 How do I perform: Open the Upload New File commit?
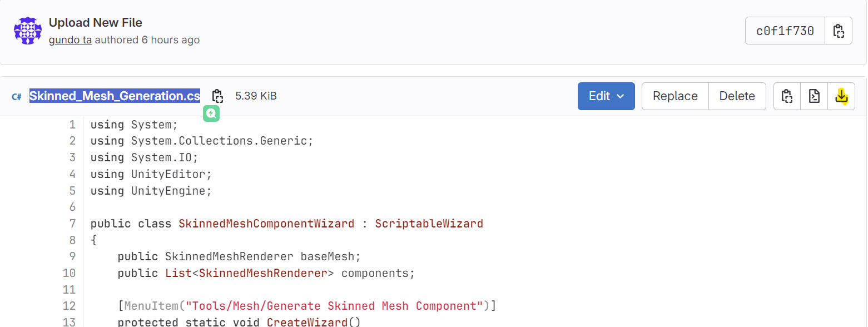click(96, 23)
